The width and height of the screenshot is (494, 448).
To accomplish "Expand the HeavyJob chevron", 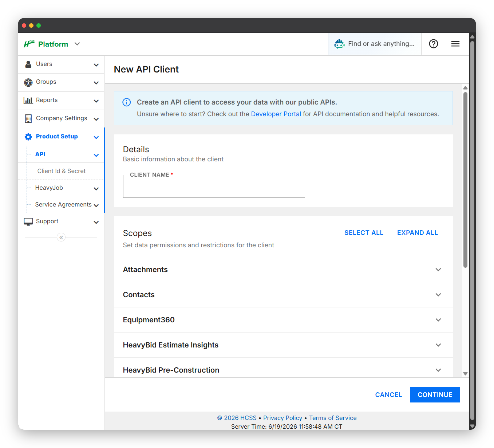I will coord(96,189).
